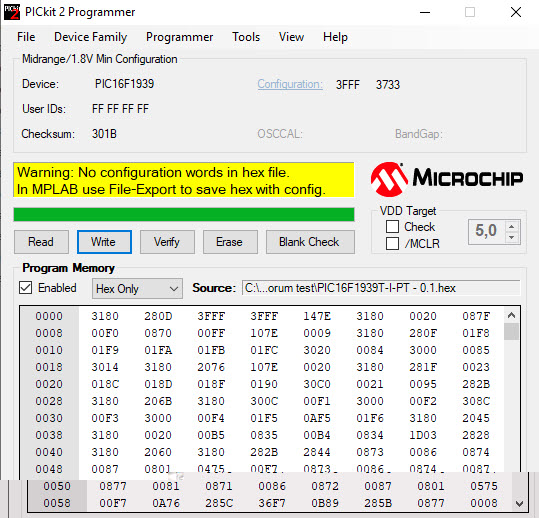The width and height of the screenshot is (539, 518).
Task: Select memory cell 3020 in row 0010
Action: [x=317, y=350]
